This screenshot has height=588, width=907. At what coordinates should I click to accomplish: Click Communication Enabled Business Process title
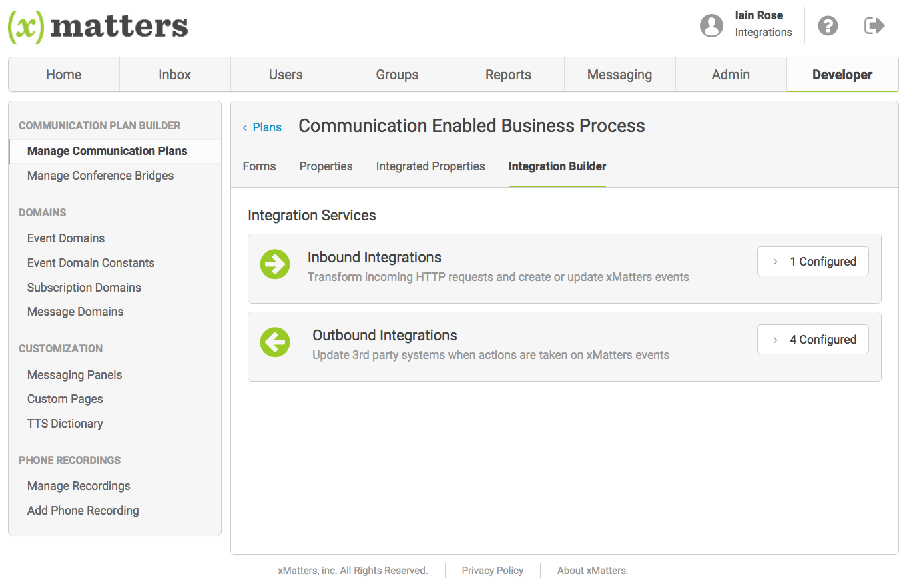click(471, 126)
